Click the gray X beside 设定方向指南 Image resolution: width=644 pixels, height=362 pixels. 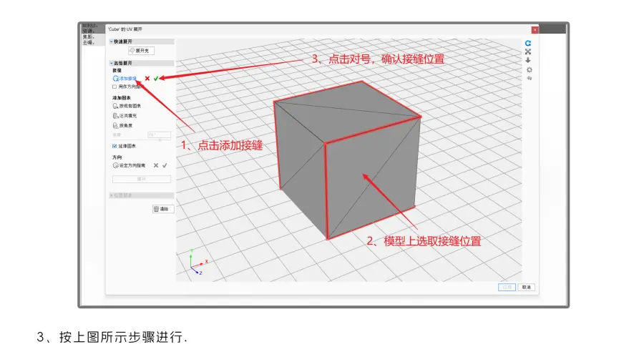point(156,165)
